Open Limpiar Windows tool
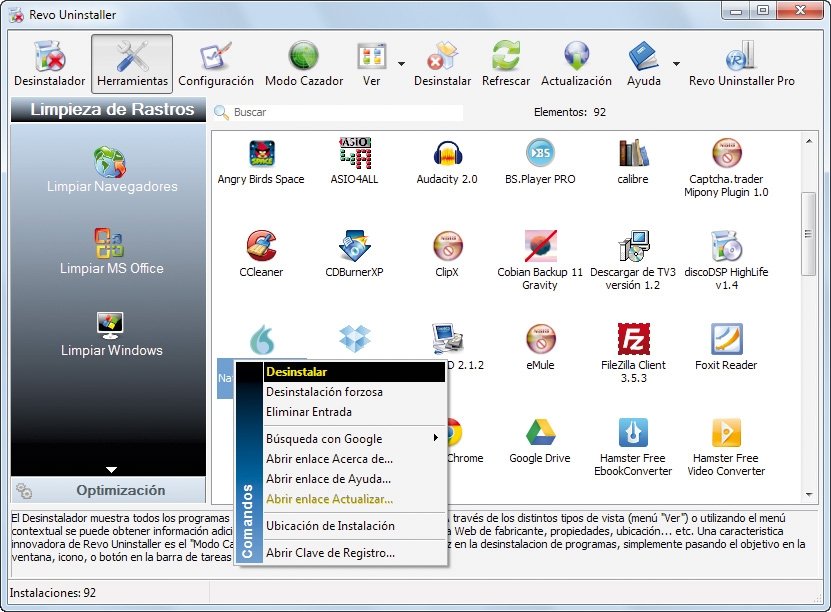The height and width of the screenshot is (612, 831). [x=111, y=334]
